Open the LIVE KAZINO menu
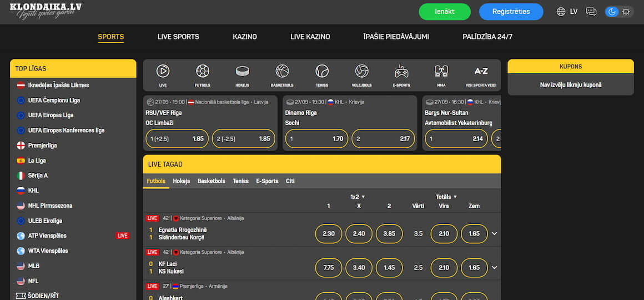644x300 pixels. pyautogui.click(x=310, y=37)
